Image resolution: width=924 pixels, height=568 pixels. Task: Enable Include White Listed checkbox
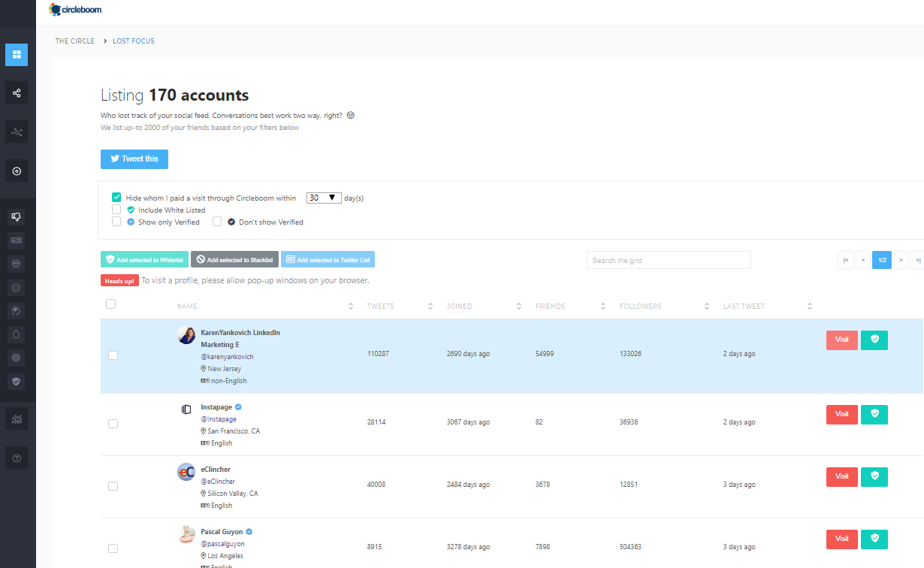click(116, 210)
